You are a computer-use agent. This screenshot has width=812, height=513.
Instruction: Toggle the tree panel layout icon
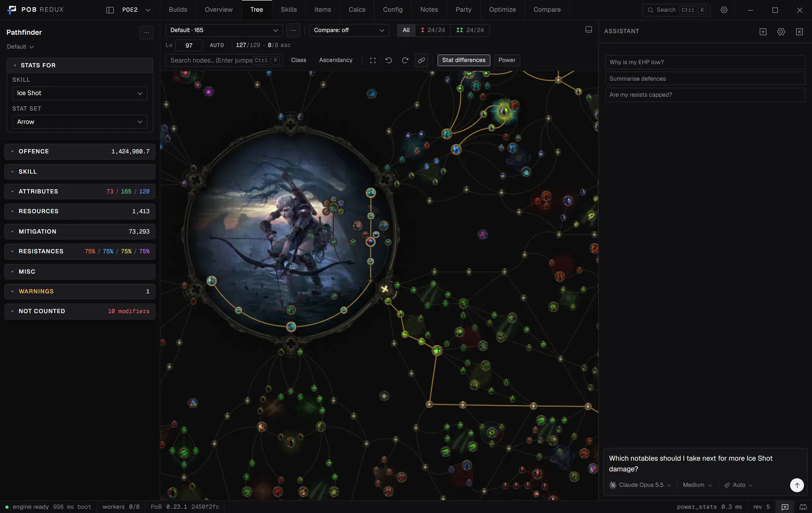[588, 30]
